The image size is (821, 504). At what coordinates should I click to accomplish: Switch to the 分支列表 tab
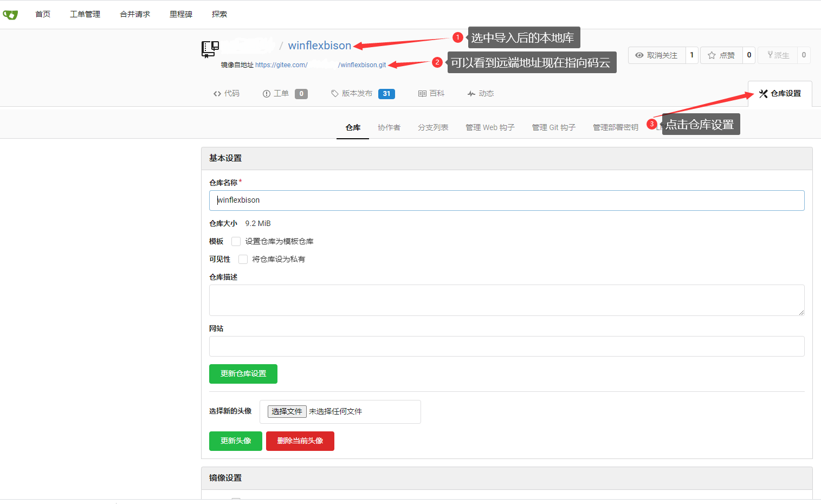click(433, 127)
